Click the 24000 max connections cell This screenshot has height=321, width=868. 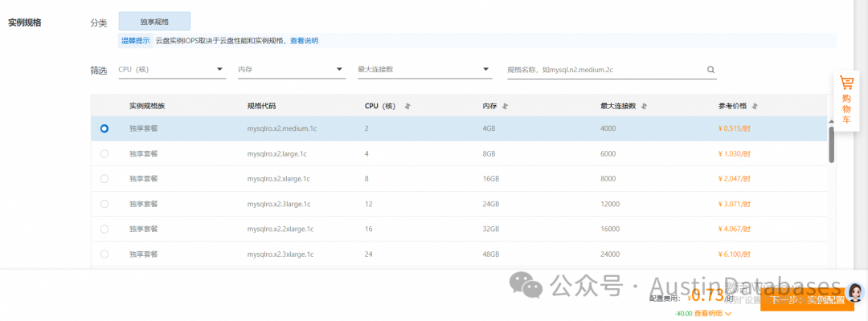click(x=610, y=254)
